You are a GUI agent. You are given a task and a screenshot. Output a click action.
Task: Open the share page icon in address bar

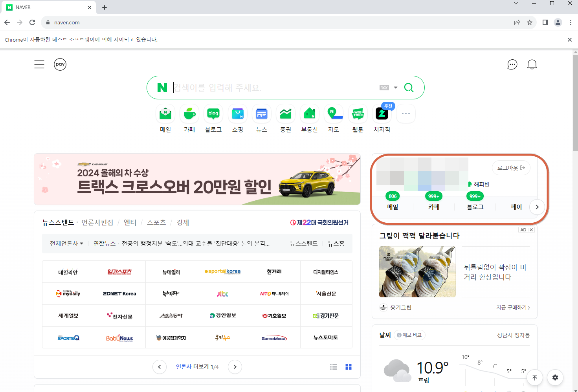pos(517,22)
